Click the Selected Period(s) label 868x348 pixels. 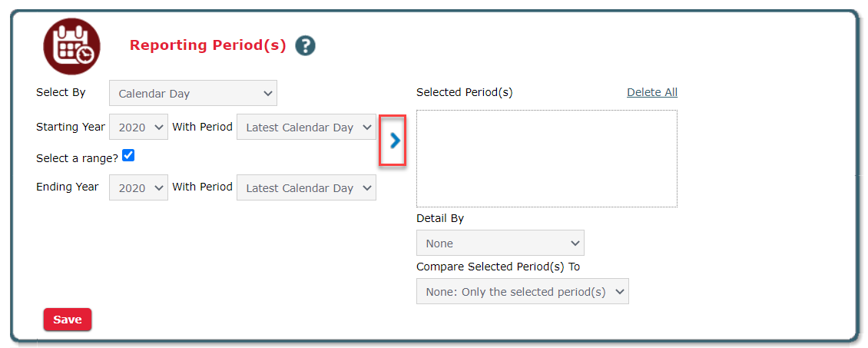coord(464,92)
